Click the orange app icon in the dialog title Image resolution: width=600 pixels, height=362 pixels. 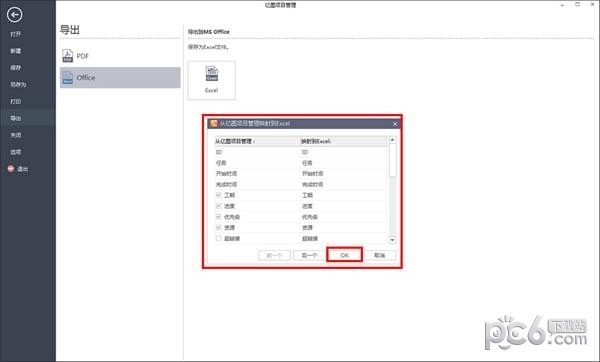(214, 123)
